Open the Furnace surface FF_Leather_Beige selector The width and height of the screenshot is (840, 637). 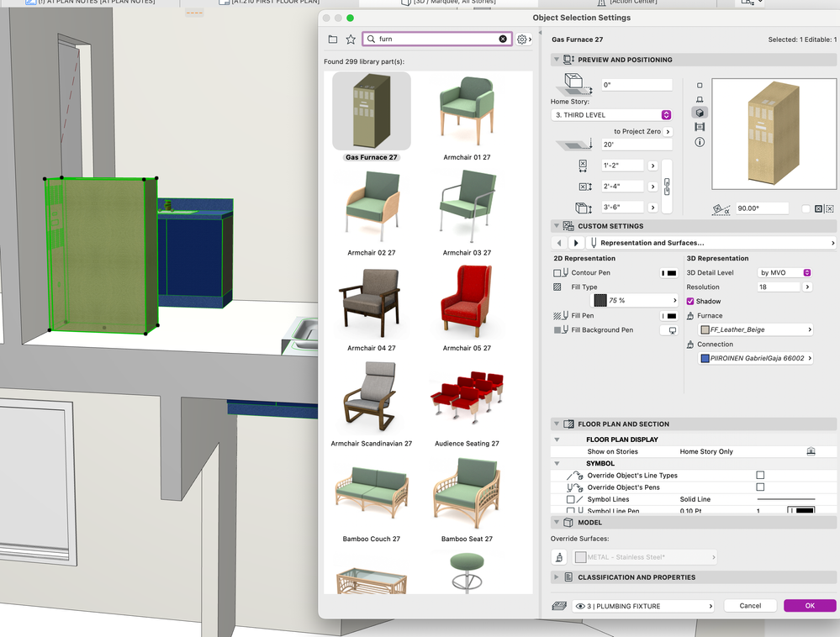click(x=755, y=329)
